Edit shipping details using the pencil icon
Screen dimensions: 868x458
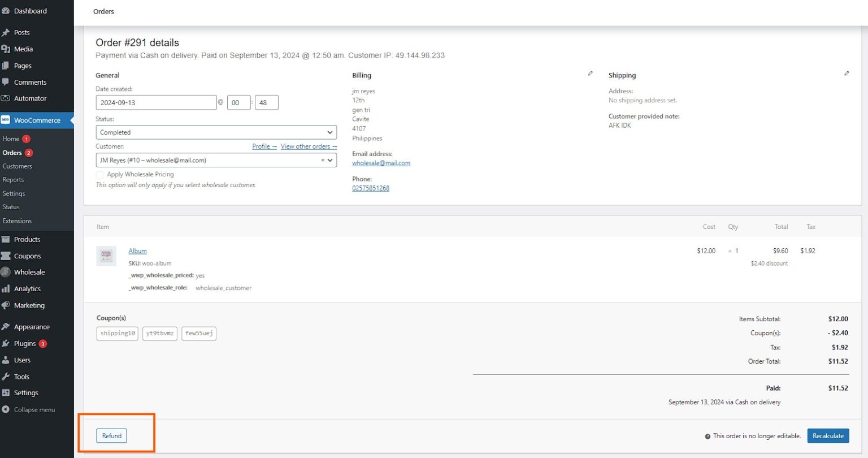847,73
